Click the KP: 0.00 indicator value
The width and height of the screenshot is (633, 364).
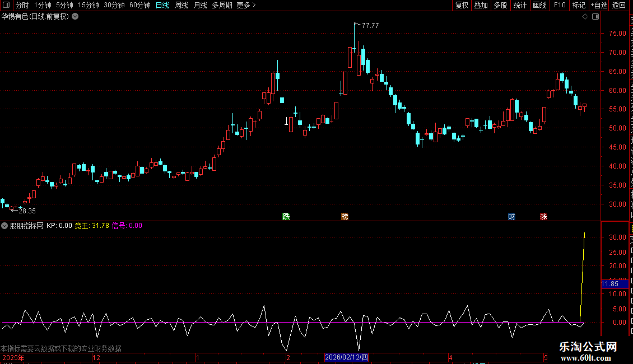coord(59,226)
